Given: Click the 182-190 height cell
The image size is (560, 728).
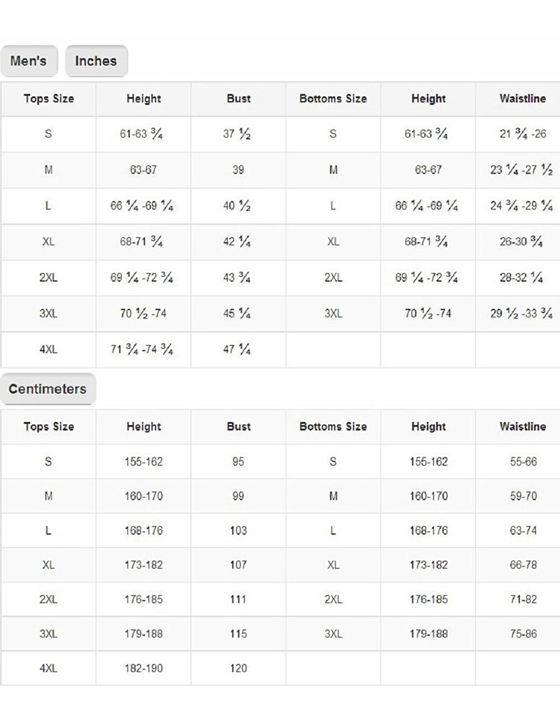Looking at the screenshot, I should 144,668.
